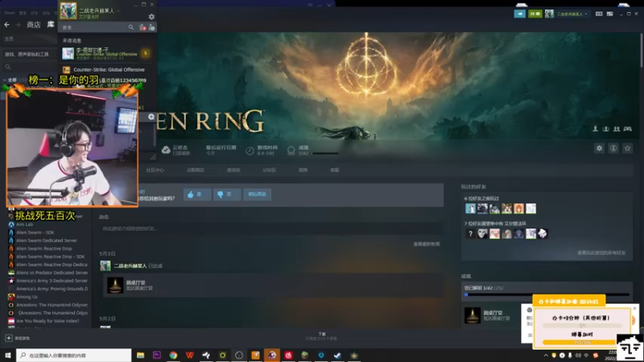Viewport: 644px width, 362px height.
Task: Open Premiere Pro from taskbar
Action: (x=156, y=355)
